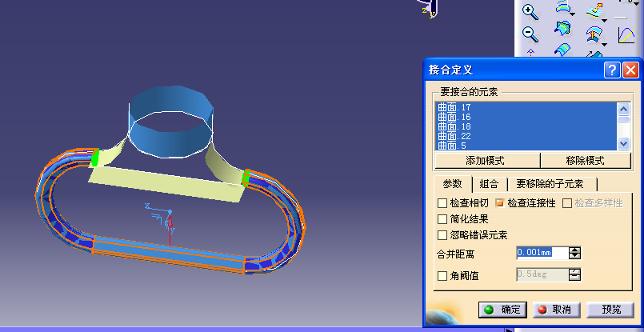
Task: Enable the 角阈值 checkbox
Action: pos(442,276)
